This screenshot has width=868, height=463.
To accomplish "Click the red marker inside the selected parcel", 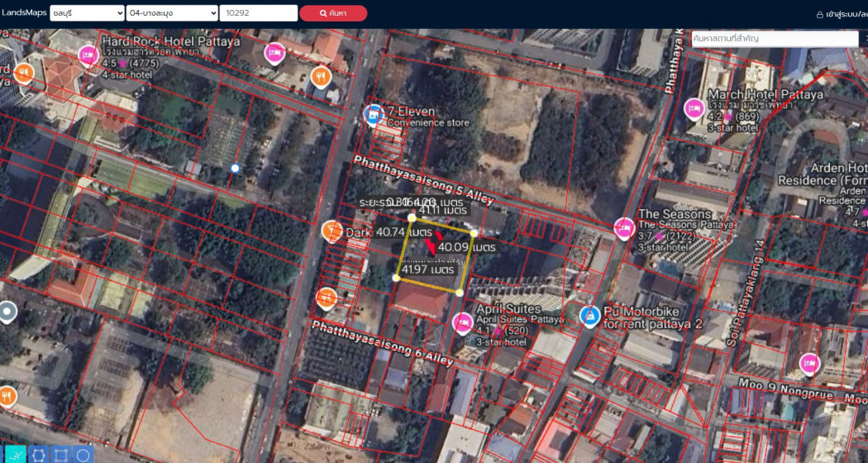I will pos(430,246).
